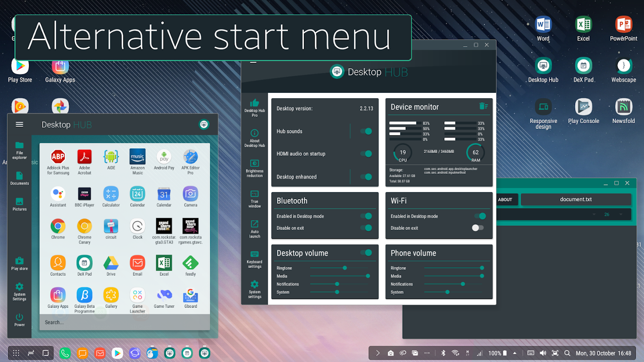Viewport: 644px width, 362px height.
Task: Enable Wi-Fi Disable on exit switch
Action: (x=478, y=228)
